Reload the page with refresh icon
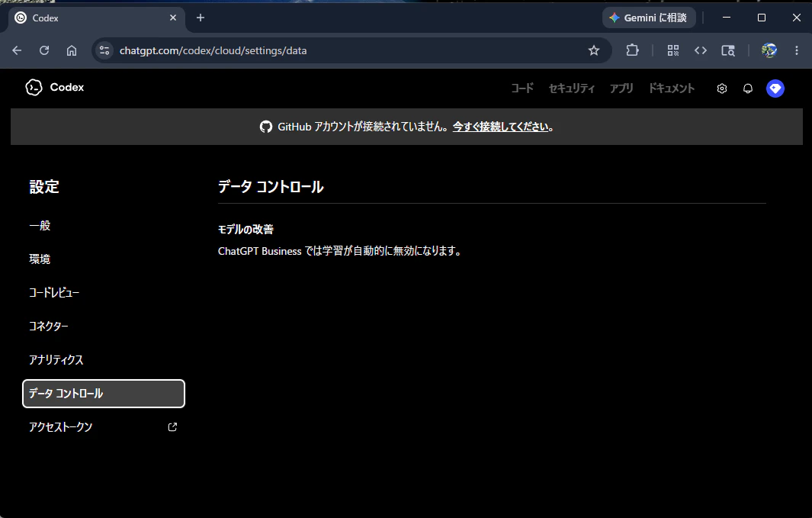Screen dimensions: 812x518 pos(44,50)
